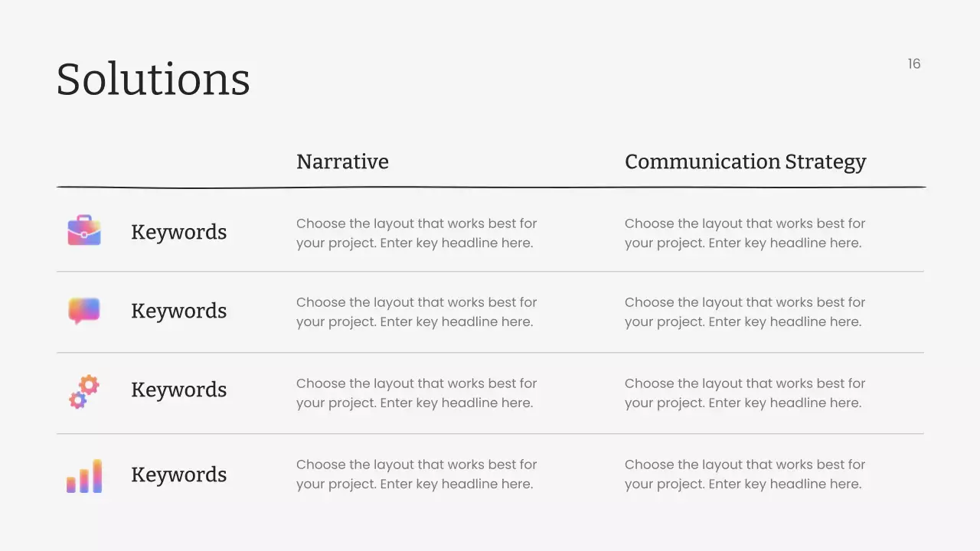Click Communication Strategy text in briefcase row
The width and height of the screenshot is (980, 551).
pyautogui.click(x=744, y=233)
